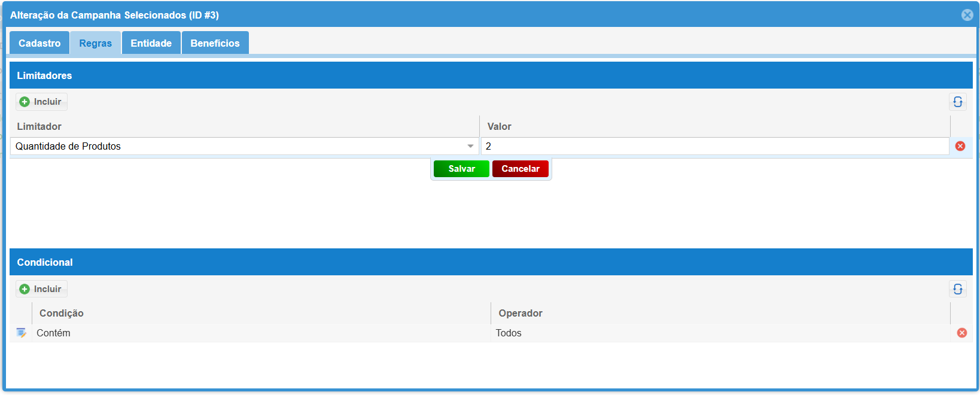Go to the Benefícios tab

(x=215, y=43)
